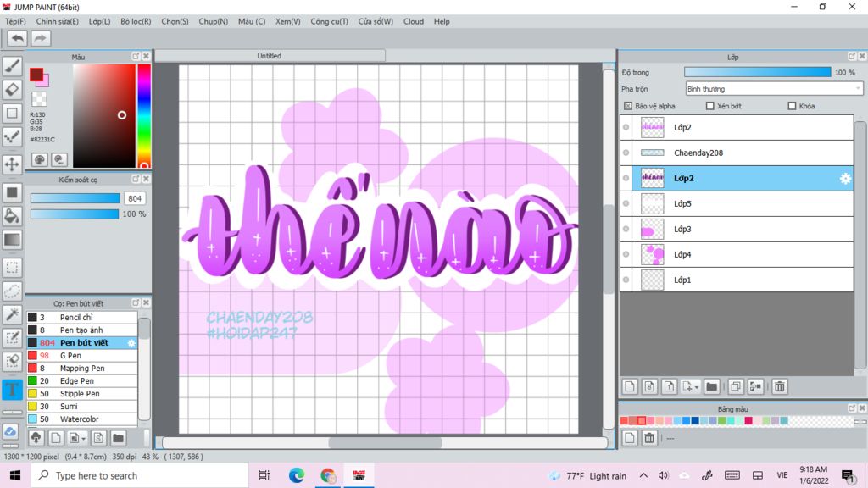Select the Mapping Pen brush

(x=82, y=369)
